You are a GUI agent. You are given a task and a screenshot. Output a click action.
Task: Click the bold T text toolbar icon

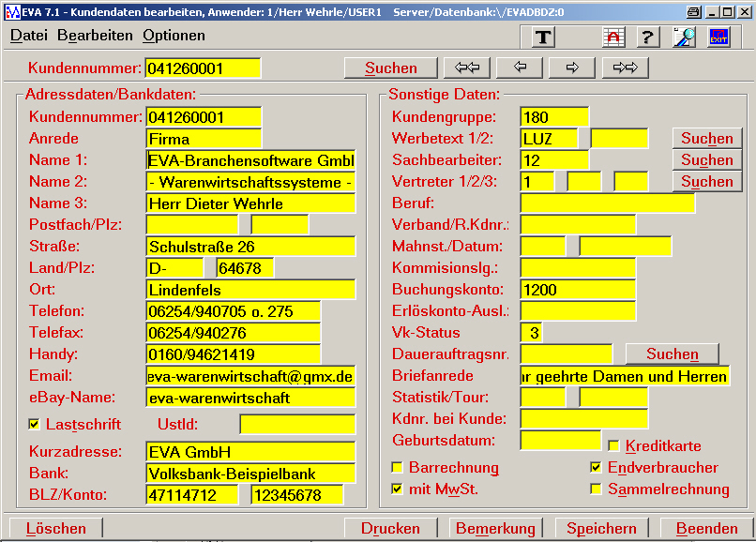543,38
